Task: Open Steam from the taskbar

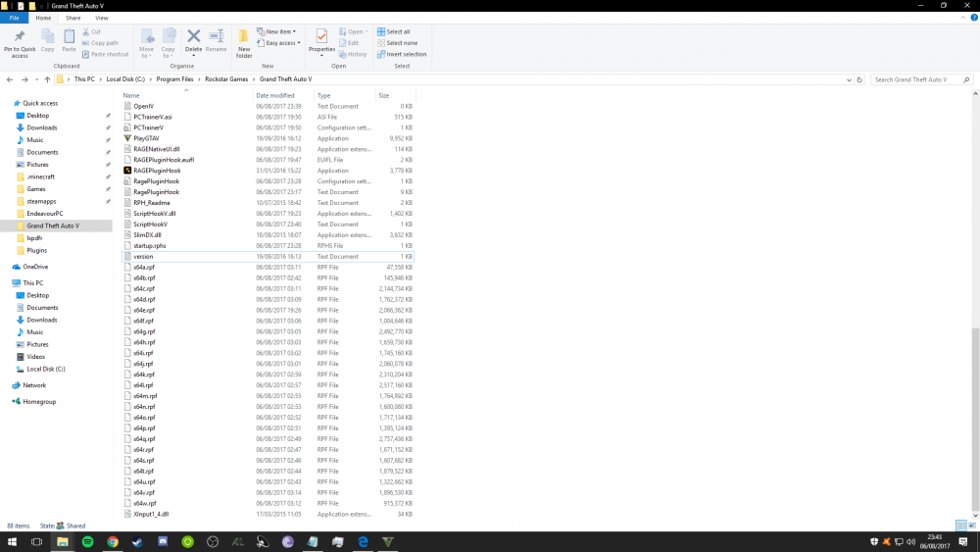Action: point(137,542)
